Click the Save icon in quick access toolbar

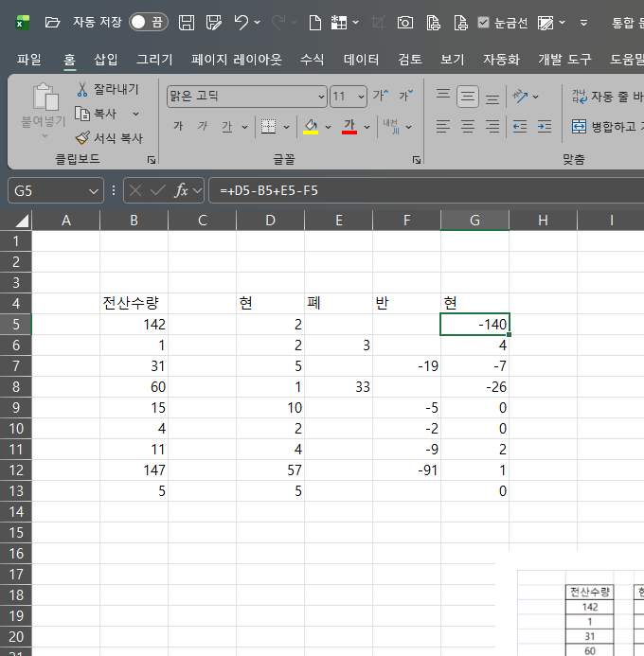tap(187, 22)
